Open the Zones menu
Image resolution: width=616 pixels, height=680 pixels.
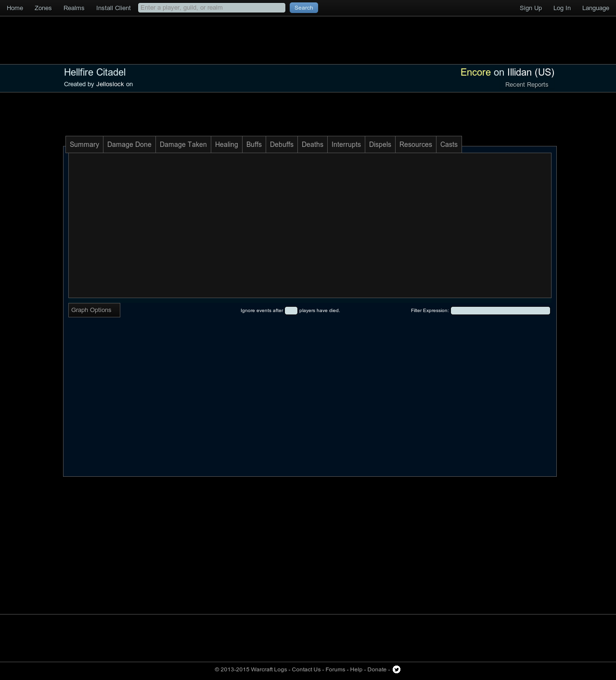(43, 8)
